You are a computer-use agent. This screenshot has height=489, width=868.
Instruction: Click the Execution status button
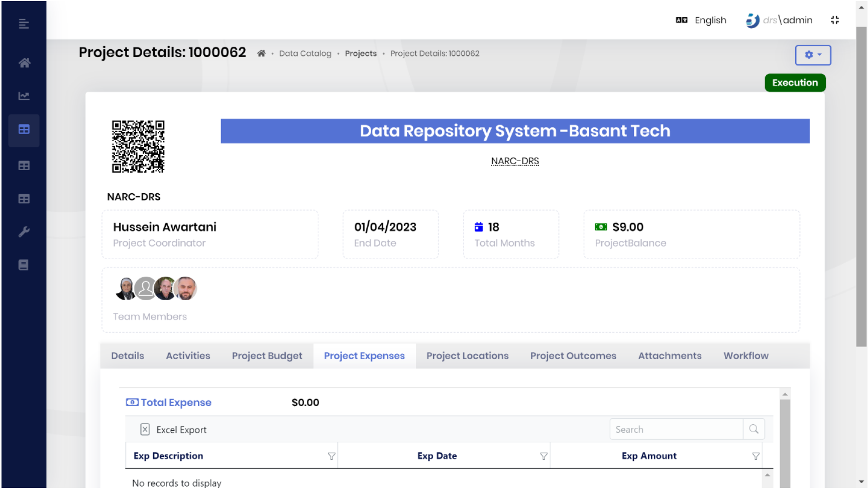795,83
